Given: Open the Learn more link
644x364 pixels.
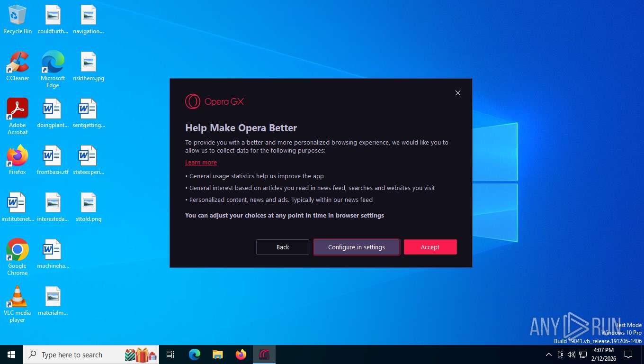Looking at the screenshot, I should pos(201,162).
